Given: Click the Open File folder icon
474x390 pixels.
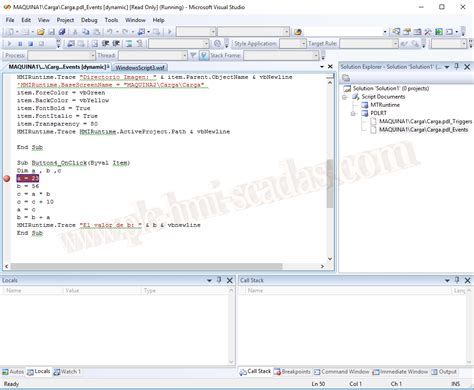Looking at the screenshot, I should 41,32.
